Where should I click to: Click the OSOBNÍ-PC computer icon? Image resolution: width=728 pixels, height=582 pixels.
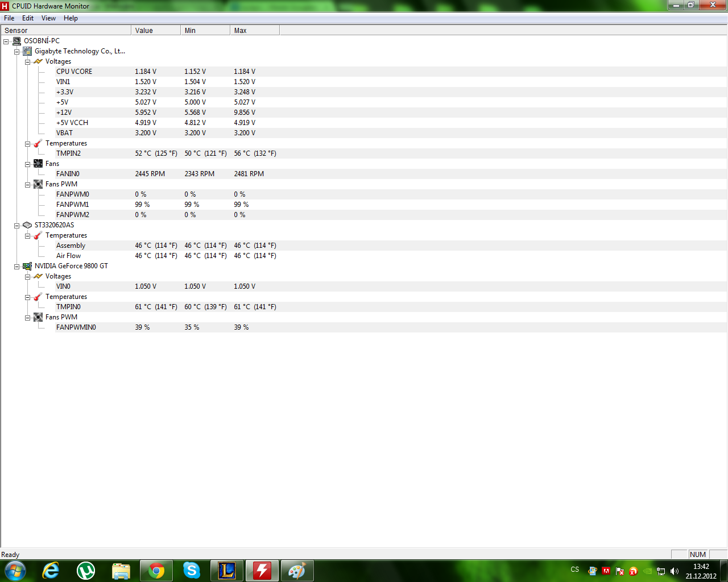coord(17,41)
